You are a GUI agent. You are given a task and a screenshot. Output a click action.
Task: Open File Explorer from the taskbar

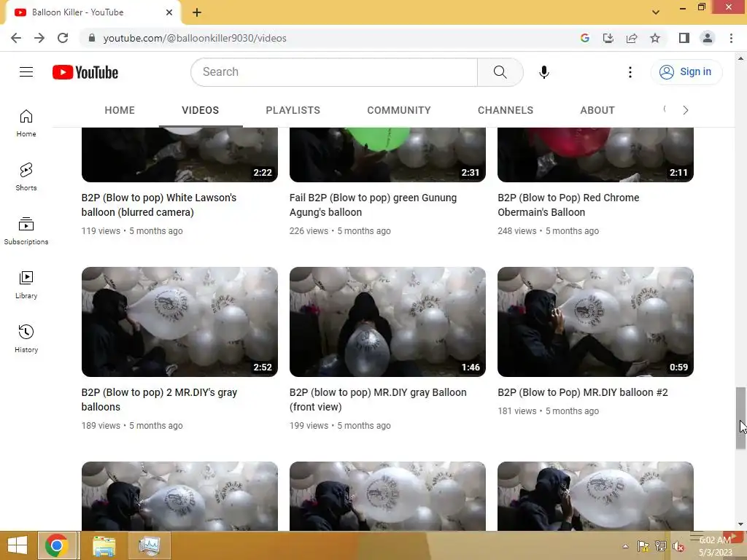coord(104,545)
